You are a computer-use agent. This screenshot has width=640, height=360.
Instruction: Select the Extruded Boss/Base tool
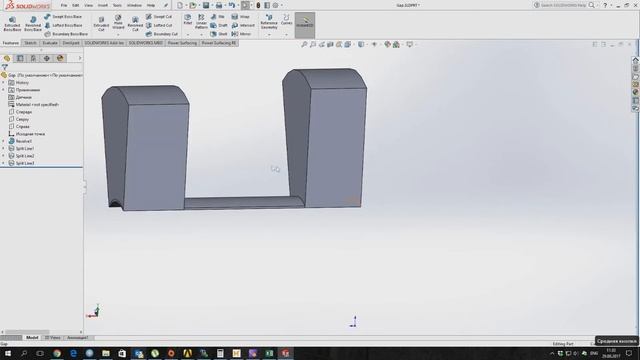coord(12,24)
